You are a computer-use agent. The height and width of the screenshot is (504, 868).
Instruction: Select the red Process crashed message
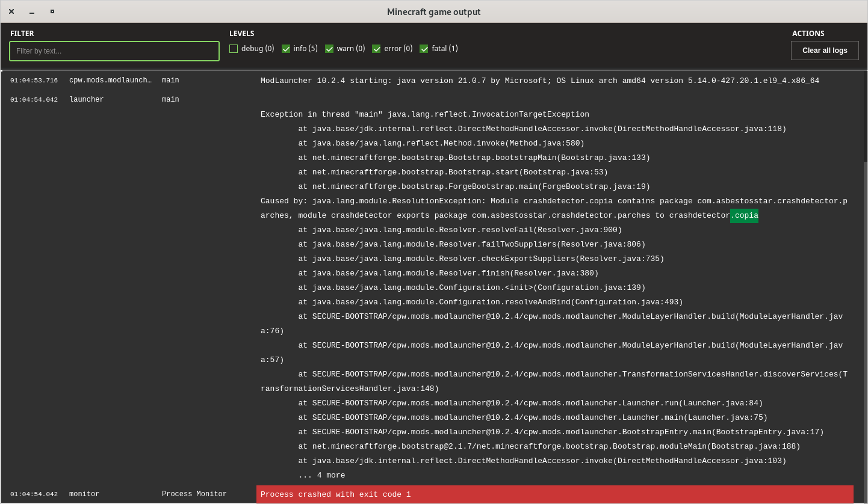[554, 494]
